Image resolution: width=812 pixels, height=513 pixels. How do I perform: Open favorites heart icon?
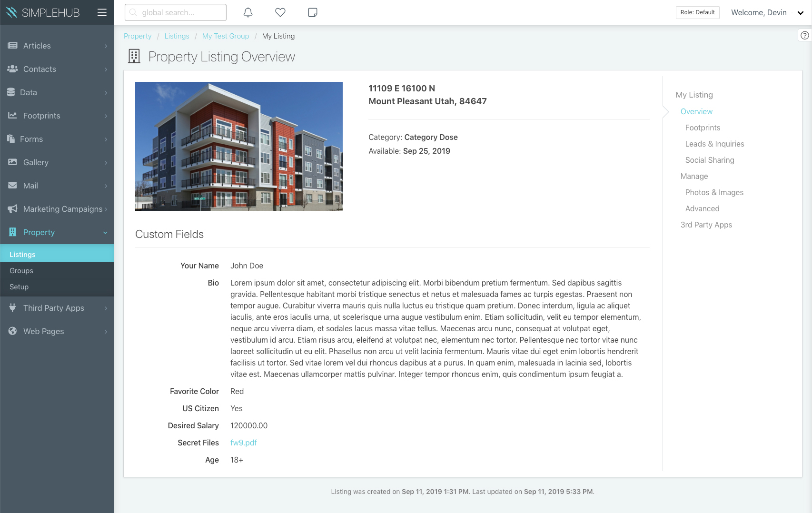[x=280, y=12]
